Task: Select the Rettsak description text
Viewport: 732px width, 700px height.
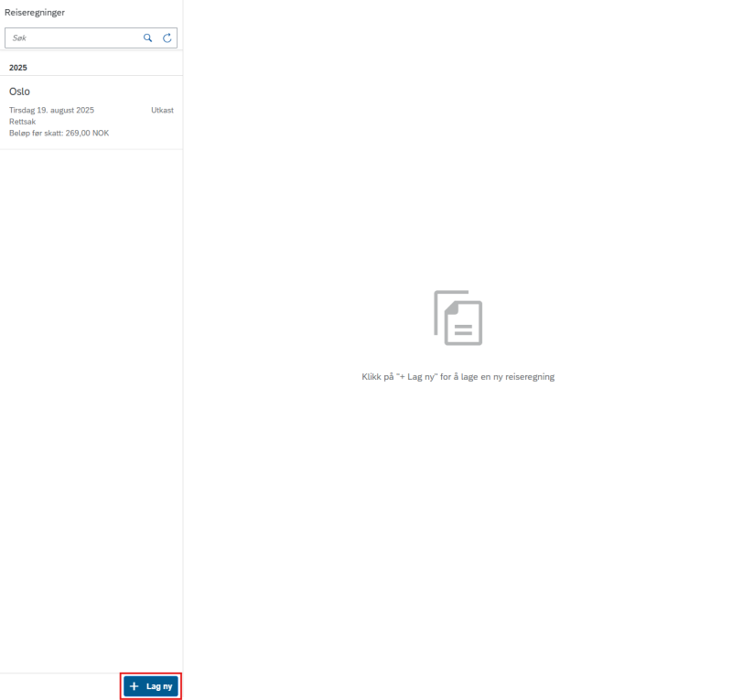Action: coord(22,122)
